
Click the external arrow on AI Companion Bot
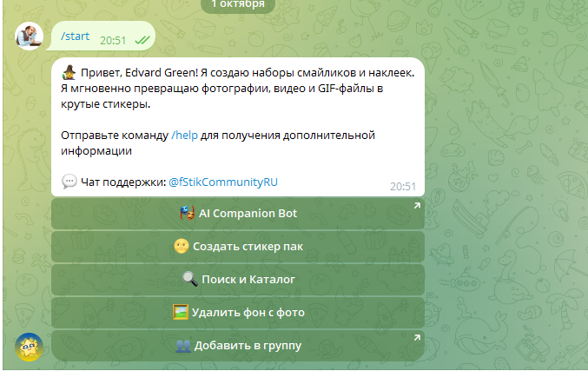(416, 206)
